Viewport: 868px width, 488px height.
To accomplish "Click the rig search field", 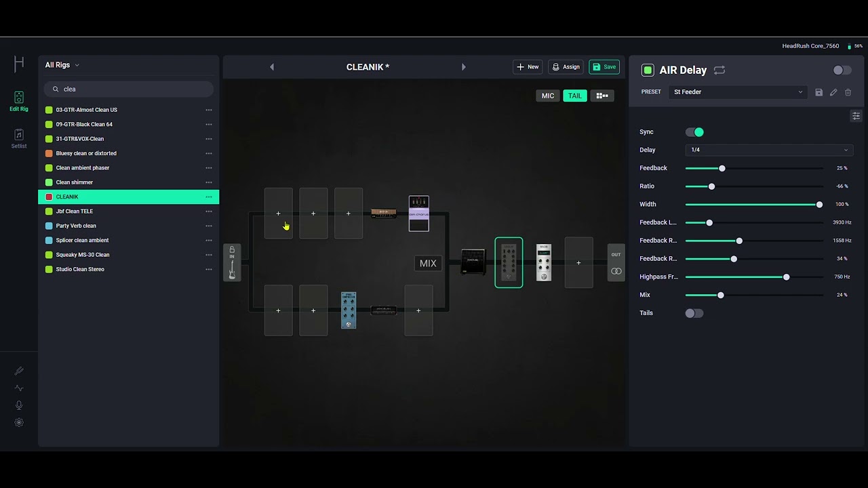I will pyautogui.click(x=129, y=89).
